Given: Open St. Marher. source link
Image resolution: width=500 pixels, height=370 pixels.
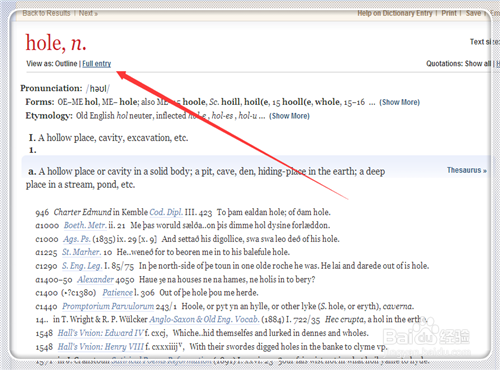Looking at the screenshot, I should (x=81, y=252).
